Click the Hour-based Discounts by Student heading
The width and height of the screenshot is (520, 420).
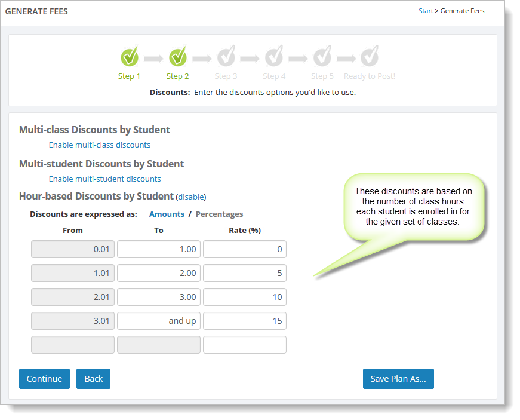coord(96,196)
